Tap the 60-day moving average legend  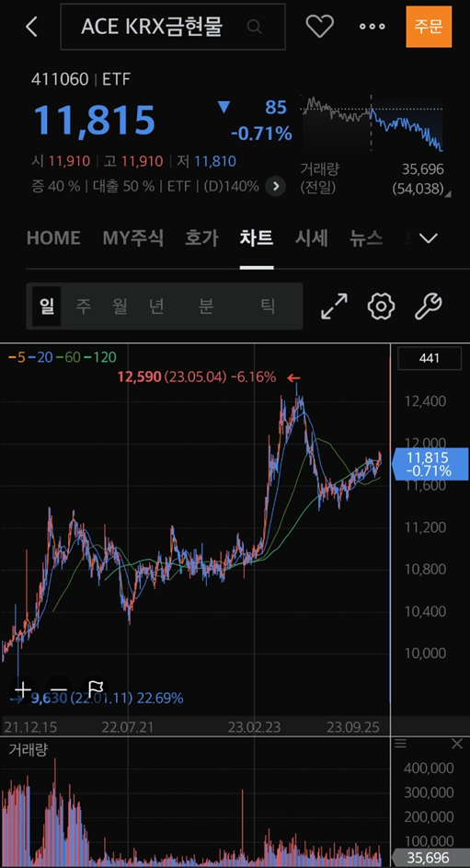tap(69, 358)
